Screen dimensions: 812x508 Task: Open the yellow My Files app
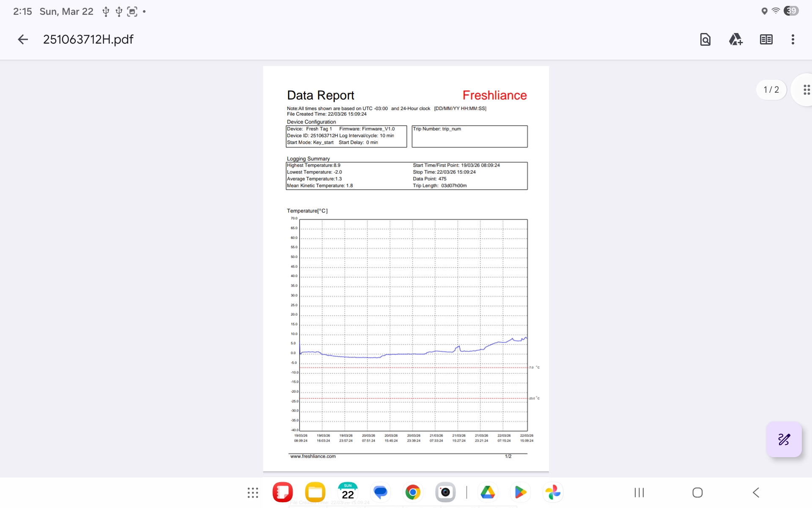tap(315, 492)
